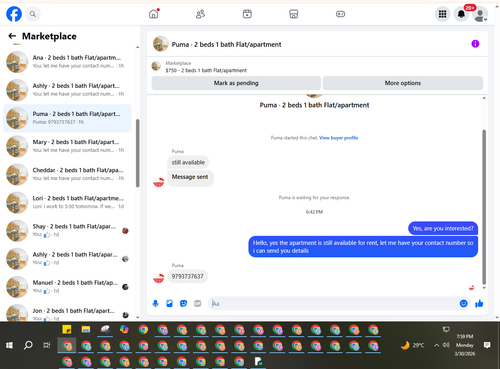The image size is (500, 369).
Task: Open the account profile avatar menu
Action: coord(480,15)
